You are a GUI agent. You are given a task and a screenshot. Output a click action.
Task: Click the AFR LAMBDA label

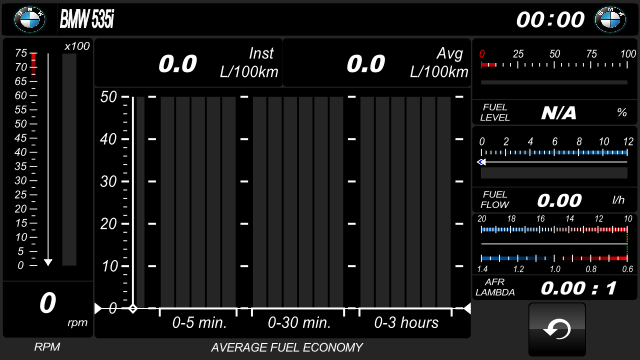pos(495,287)
